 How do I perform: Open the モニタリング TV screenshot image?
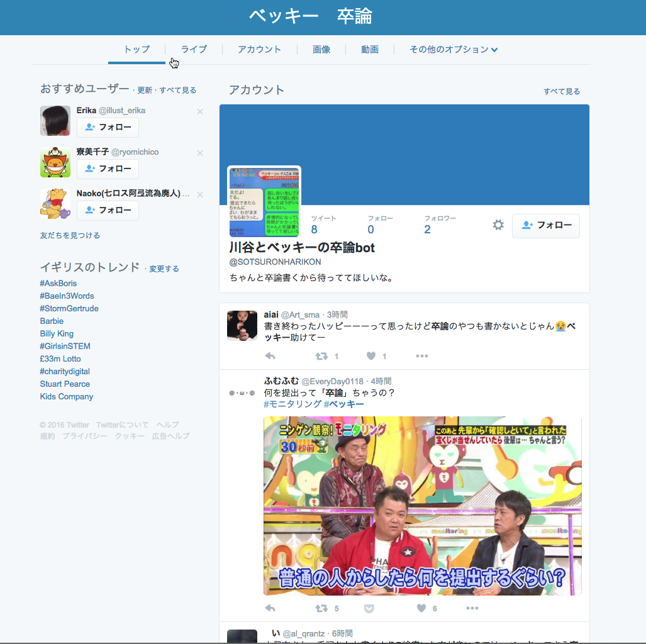pyautogui.click(x=423, y=506)
